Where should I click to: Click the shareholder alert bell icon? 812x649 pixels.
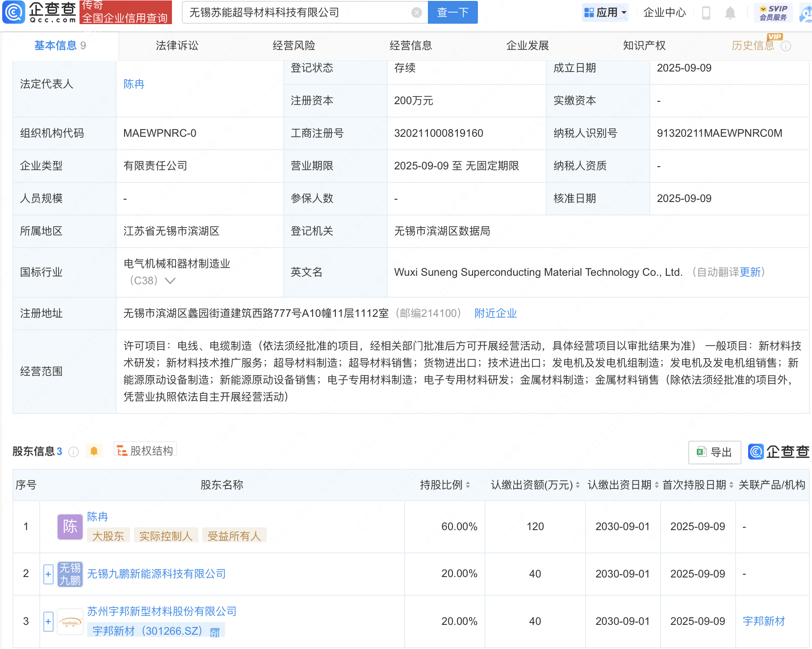pyautogui.click(x=94, y=451)
